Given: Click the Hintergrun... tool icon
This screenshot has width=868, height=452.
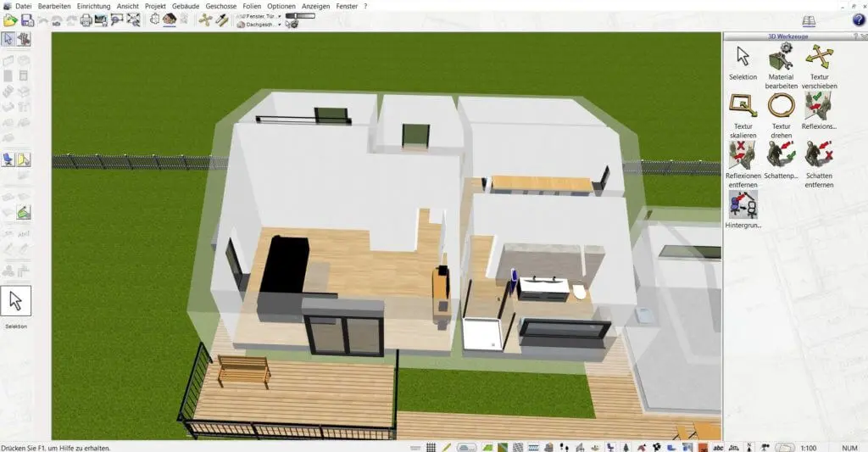Looking at the screenshot, I should [743, 209].
